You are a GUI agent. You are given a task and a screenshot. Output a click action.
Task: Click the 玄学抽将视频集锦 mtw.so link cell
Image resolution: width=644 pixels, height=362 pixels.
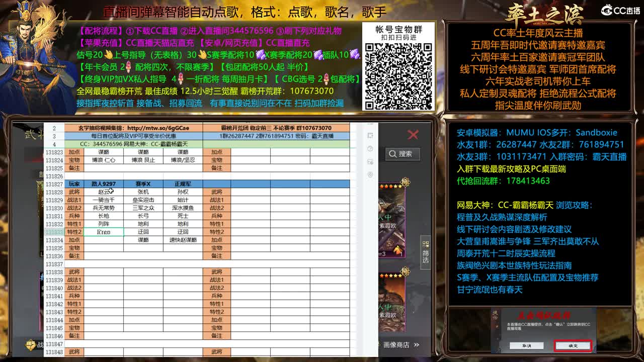(133, 128)
